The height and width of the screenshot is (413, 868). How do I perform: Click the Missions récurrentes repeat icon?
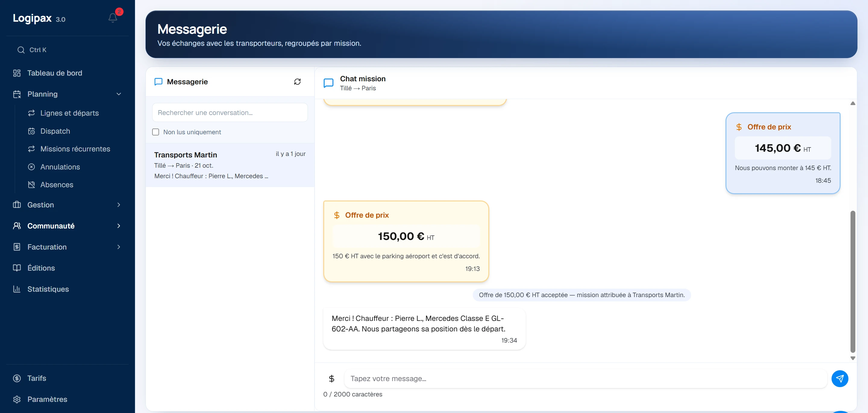[x=31, y=149]
